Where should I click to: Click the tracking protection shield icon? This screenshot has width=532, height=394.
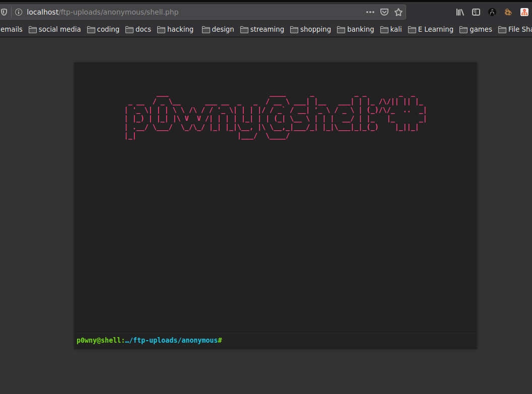point(4,12)
